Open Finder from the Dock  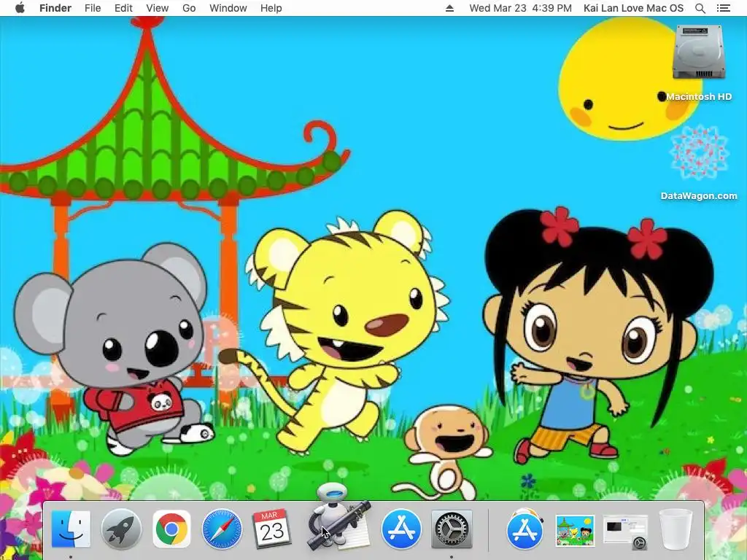[x=71, y=529]
